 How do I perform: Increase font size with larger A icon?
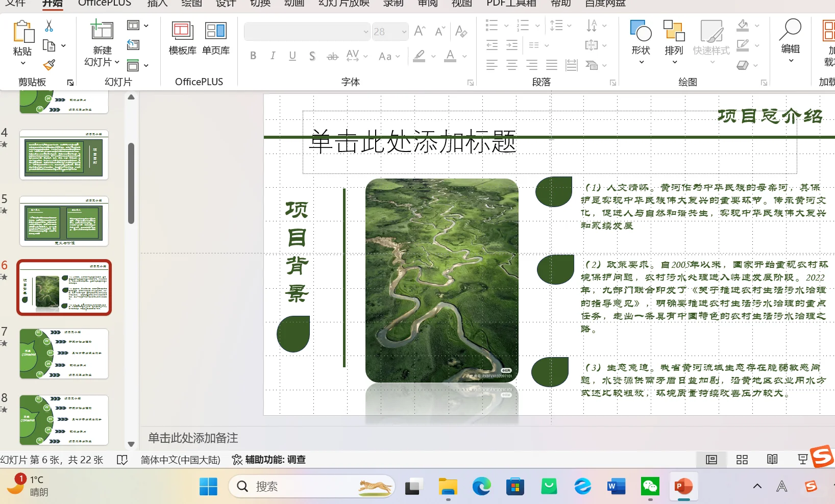point(420,31)
